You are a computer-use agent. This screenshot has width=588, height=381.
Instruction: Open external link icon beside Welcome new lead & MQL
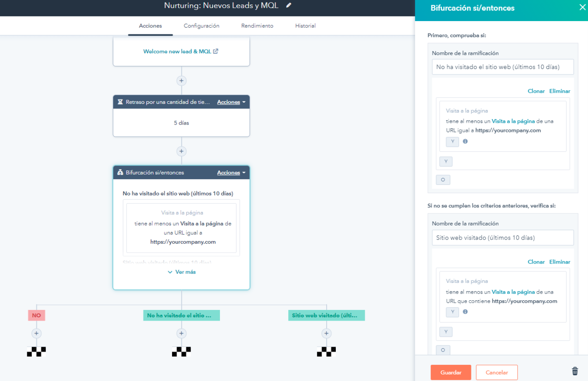215,51
